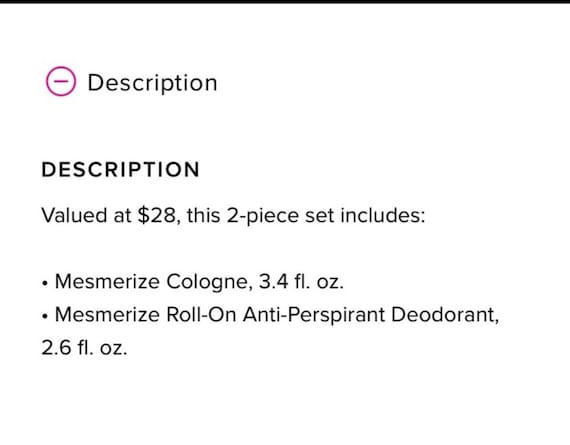This screenshot has height=445, width=570.
Task: Select the bold DESCRIPTION heading
Action: tap(120, 169)
